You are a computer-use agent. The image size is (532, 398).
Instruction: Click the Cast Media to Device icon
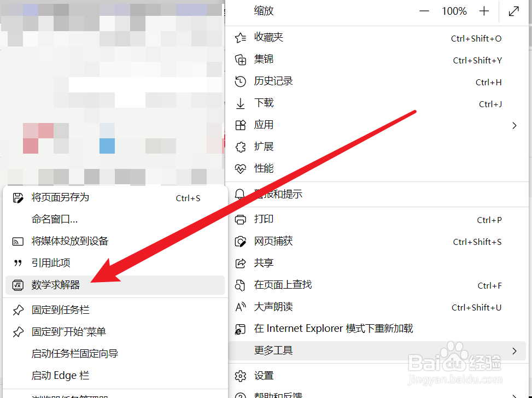pyautogui.click(x=18, y=241)
